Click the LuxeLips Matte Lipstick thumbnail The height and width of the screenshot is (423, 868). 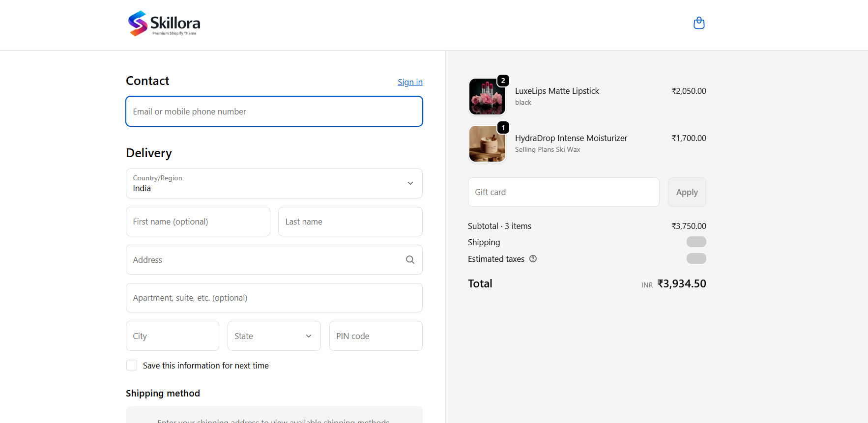[487, 97]
